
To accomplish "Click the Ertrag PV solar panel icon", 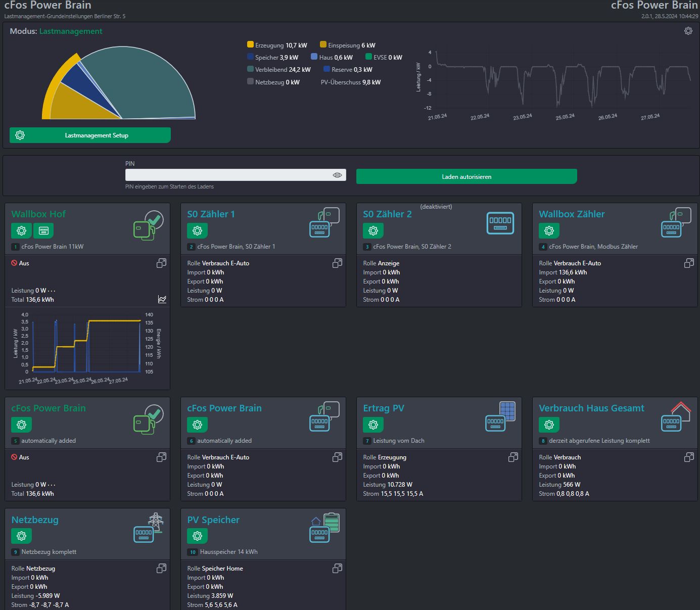I will [500, 416].
